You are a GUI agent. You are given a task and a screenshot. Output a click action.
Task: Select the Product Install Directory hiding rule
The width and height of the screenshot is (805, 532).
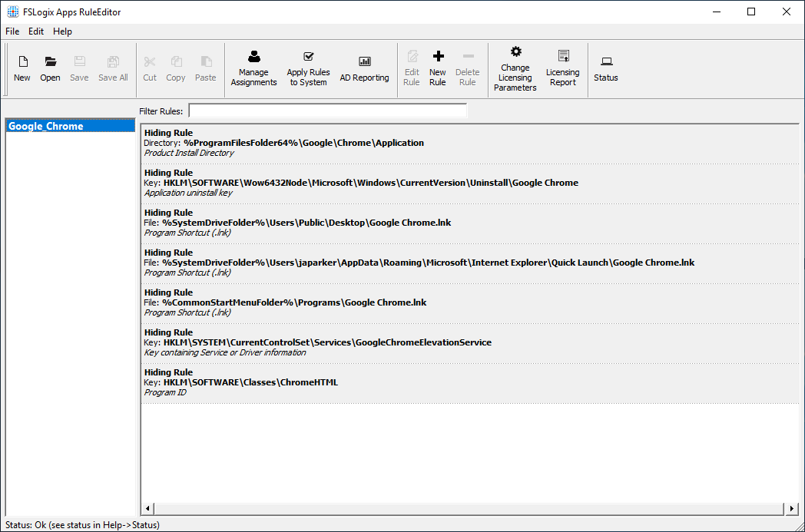click(470, 143)
